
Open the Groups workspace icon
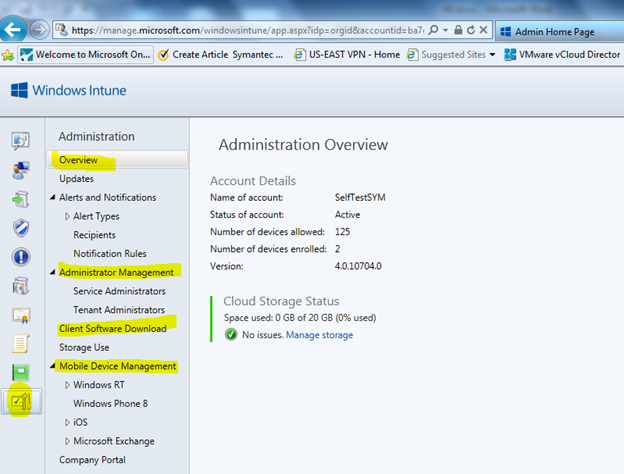21,170
